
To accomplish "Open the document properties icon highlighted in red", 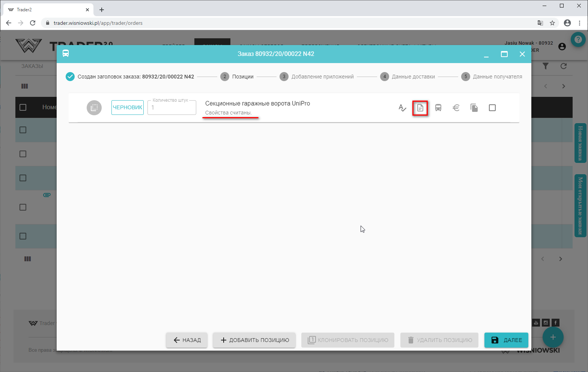I will (x=420, y=108).
